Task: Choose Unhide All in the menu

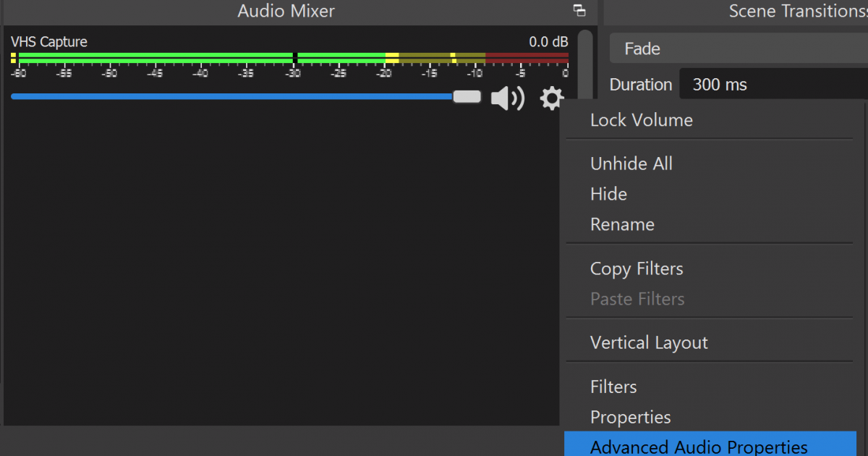Action: pyautogui.click(x=631, y=164)
